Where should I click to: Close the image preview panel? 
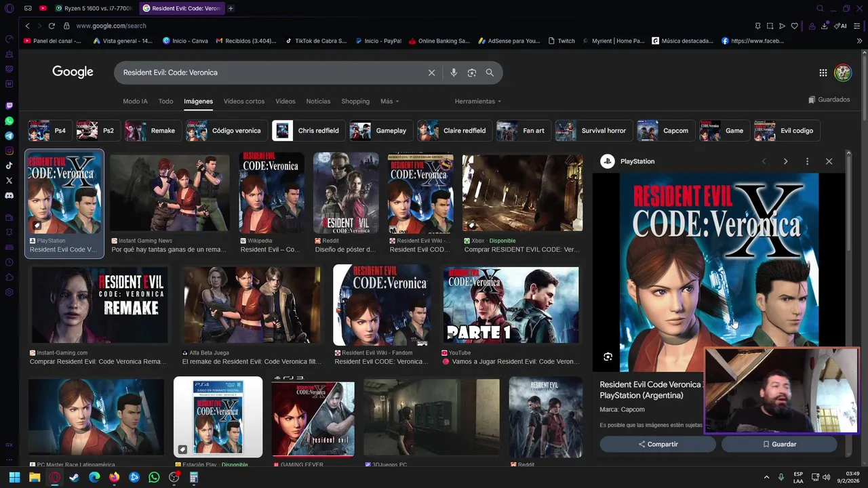(x=829, y=161)
